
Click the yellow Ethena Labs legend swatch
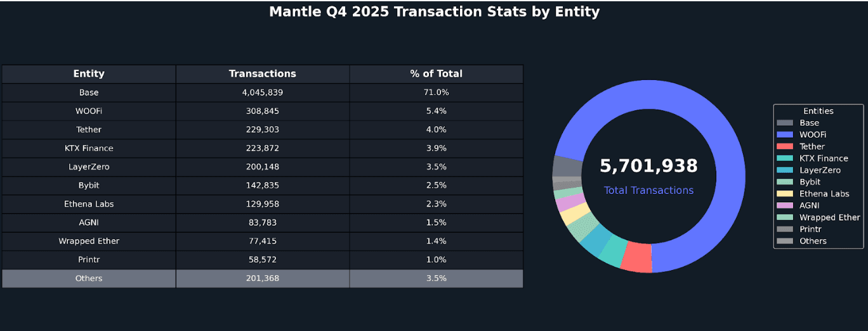coord(785,194)
